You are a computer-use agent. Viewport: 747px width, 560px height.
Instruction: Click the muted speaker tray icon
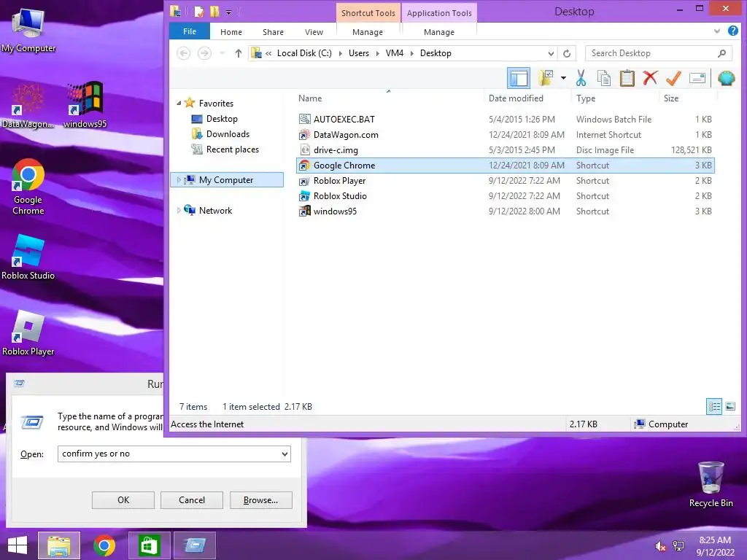(x=660, y=546)
